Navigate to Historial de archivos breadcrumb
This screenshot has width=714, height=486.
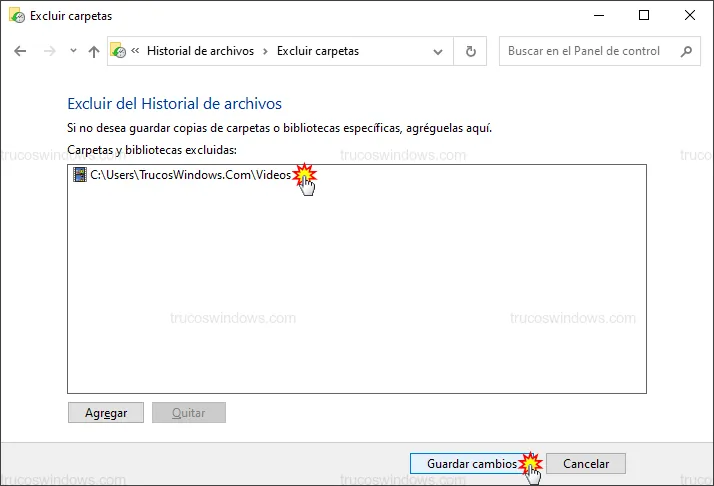(200, 51)
